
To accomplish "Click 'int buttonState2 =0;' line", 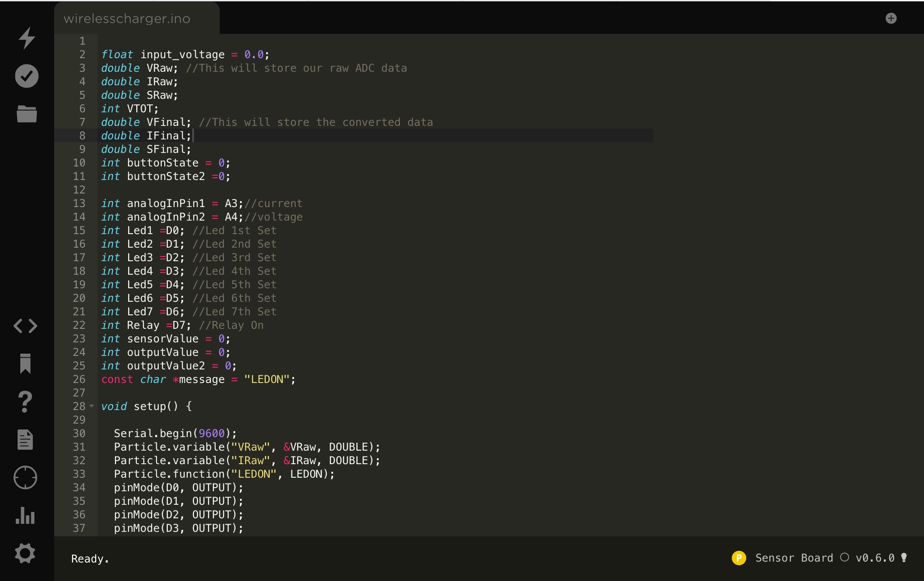I will pyautogui.click(x=166, y=176).
